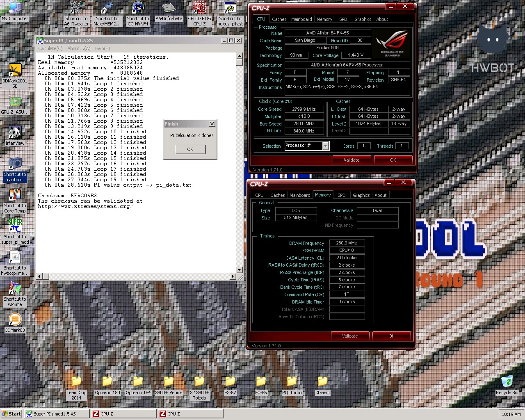The width and height of the screenshot is (525, 420).
Task: Click the checksum line 5FAC06B3
Action: [67, 196]
